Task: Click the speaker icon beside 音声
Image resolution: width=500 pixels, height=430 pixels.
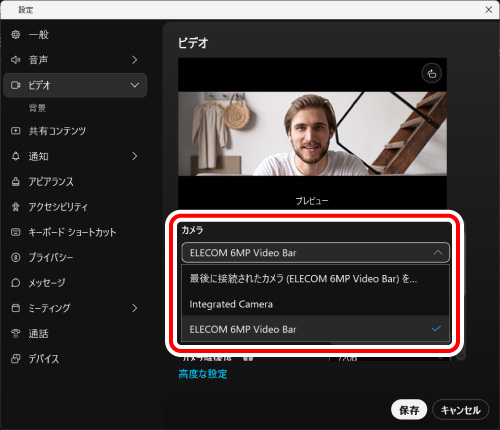Action: tap(15, 60)
